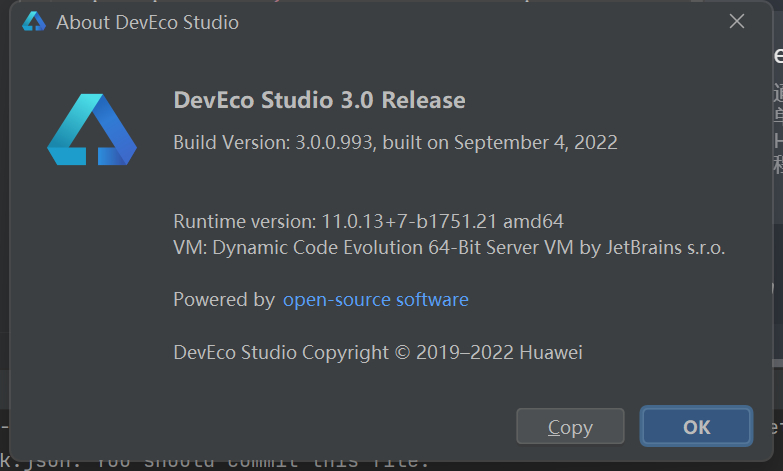Confirm the dialog with the OK button
This screenshot has height=471, width=783.
pyautogui.click(x=696, y=427)
